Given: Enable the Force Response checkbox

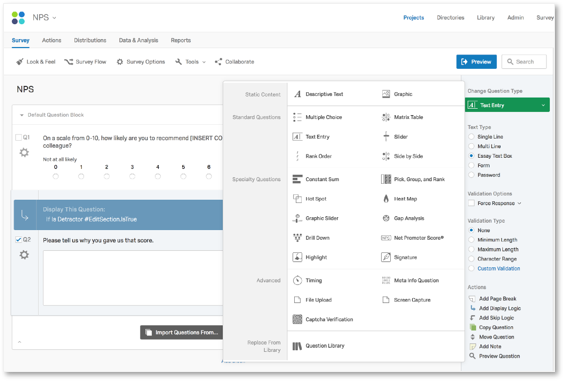Looking at the screenshot, I should pos(471,203).
